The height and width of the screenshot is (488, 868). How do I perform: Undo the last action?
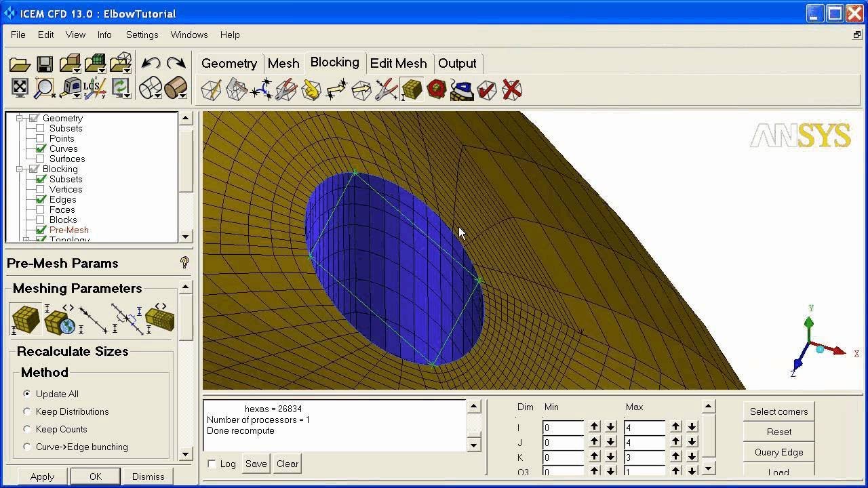151,63
